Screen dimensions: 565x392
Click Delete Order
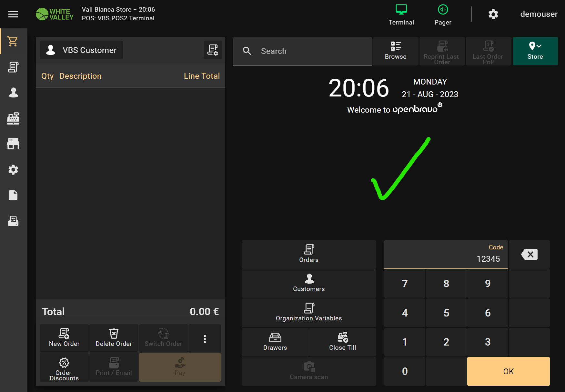(x=114, y=338)
